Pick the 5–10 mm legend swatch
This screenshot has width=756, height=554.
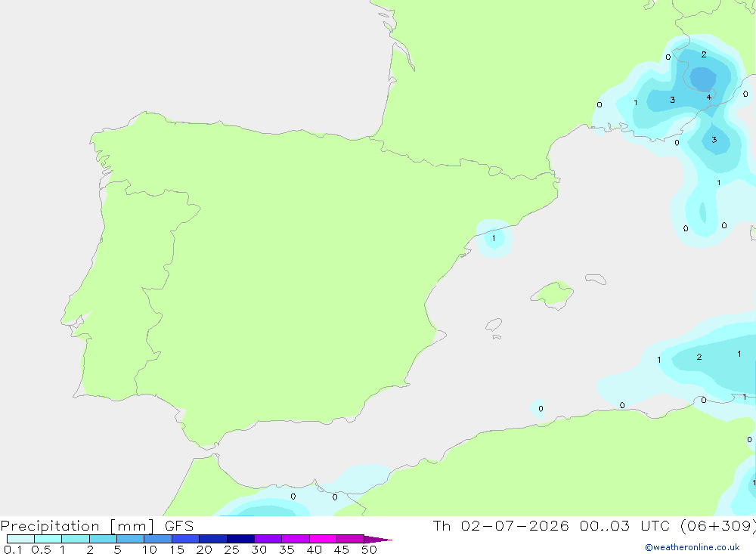coord(130,539)
